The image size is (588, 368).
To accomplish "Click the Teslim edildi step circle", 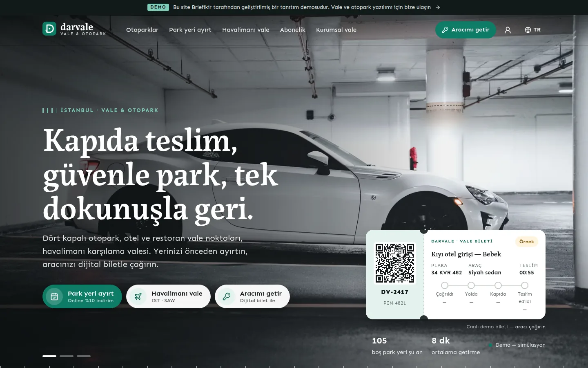I will click(x=525, y=285).
